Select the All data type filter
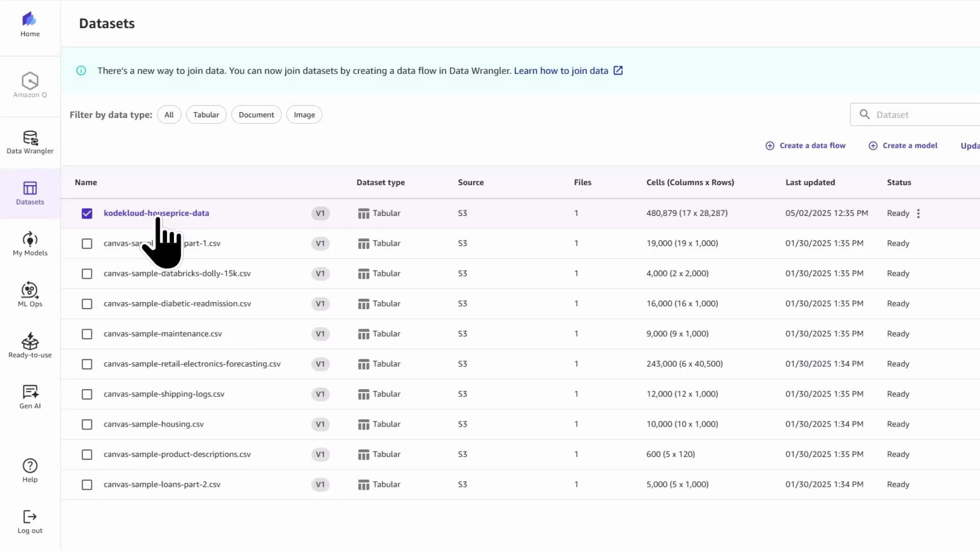980x551 pixels. click(169, 114)
